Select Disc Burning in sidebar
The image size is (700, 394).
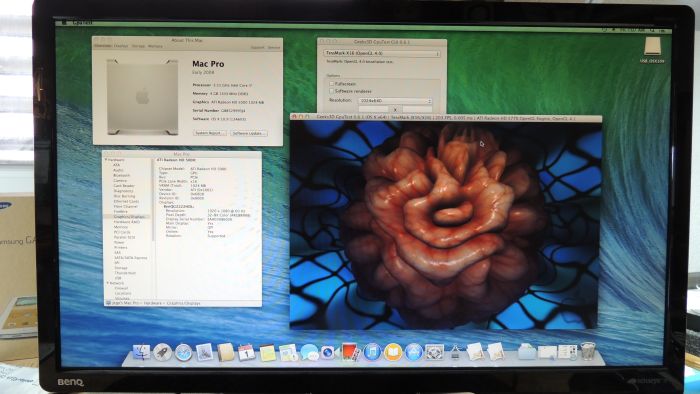pyautogui.click(x=124, y=196)
